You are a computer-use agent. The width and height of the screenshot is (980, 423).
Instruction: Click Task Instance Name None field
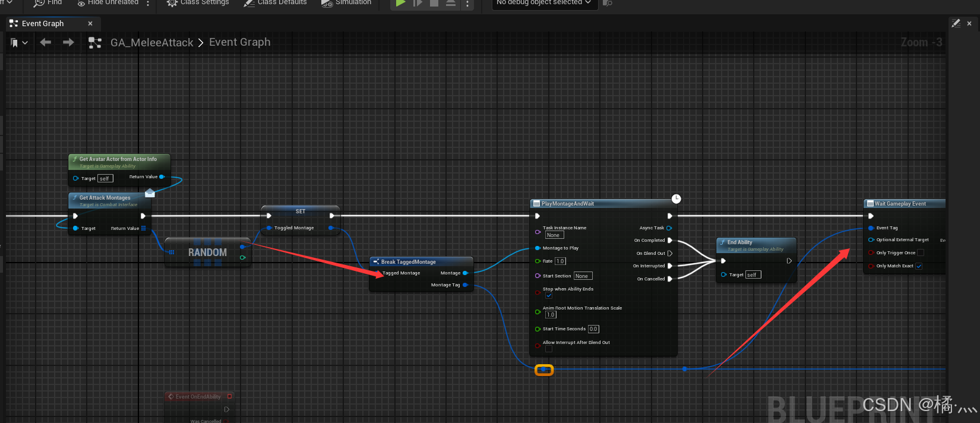555,235
